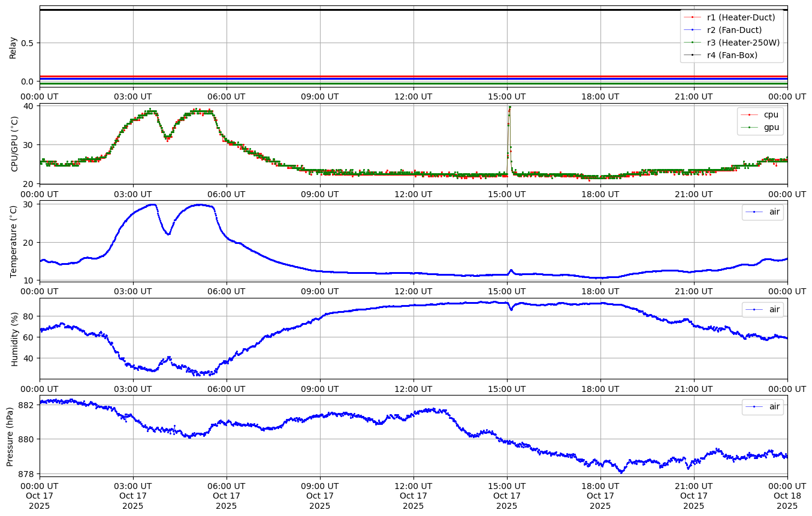This screenshot has height=516, width=812.
Task: Select the CPU/GPU (°C) axis label
Action: pyautogui.click(x=14, y=144)
